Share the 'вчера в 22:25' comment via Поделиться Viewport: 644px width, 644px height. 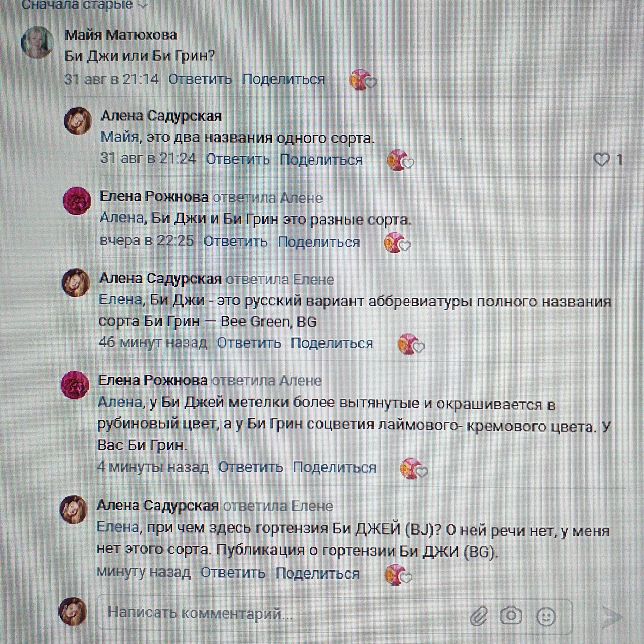[319, 242]
